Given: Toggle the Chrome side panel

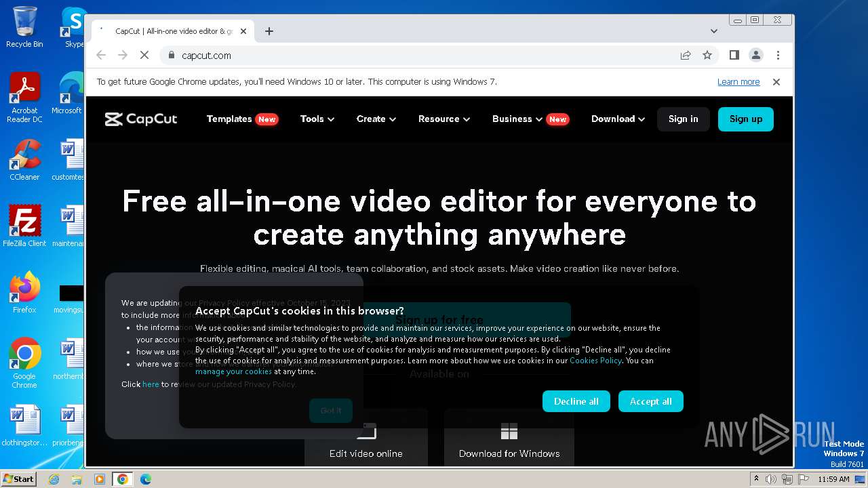Looking at the screenshot, I should click(x=734, y=56).
